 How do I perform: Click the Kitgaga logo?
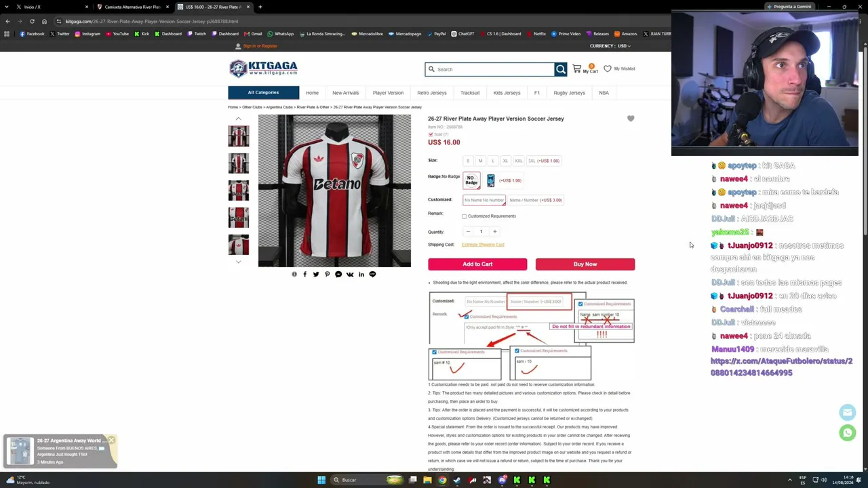pos(263,68)
